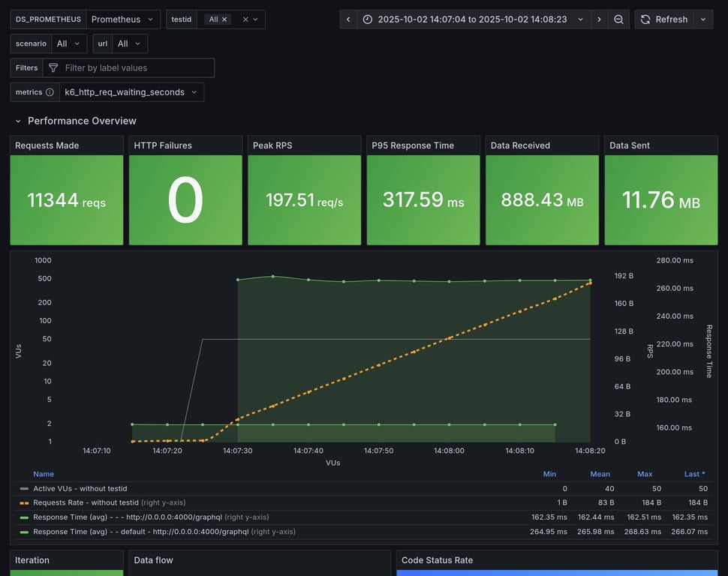Open the Prometheus datasource dropdown

coord(123,19)
